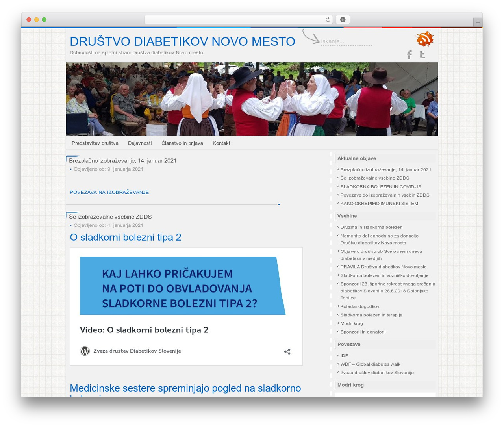This screenshot has width=504, height=427.
Task: Reload page using browser refresh icon
Action: 328,20
